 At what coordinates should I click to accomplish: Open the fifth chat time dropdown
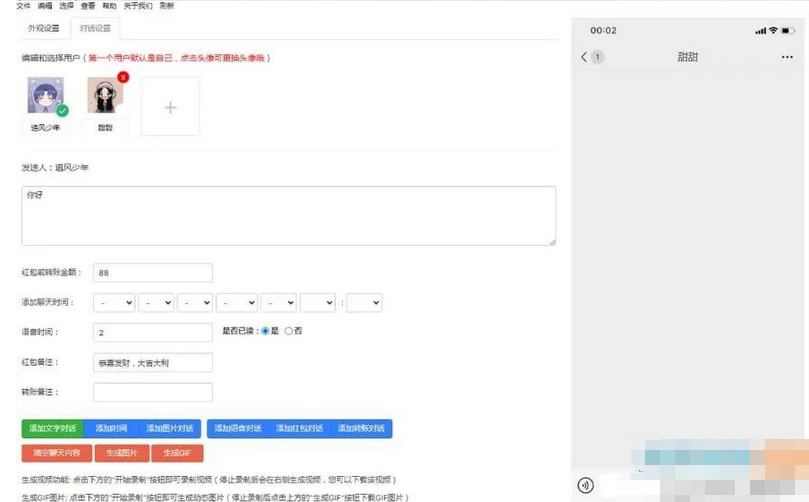(x=279, y=303)
